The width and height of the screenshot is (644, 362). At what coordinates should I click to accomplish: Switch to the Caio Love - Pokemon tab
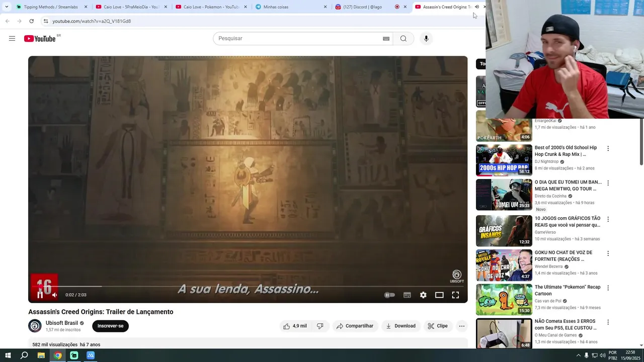[x=211, y=7]
